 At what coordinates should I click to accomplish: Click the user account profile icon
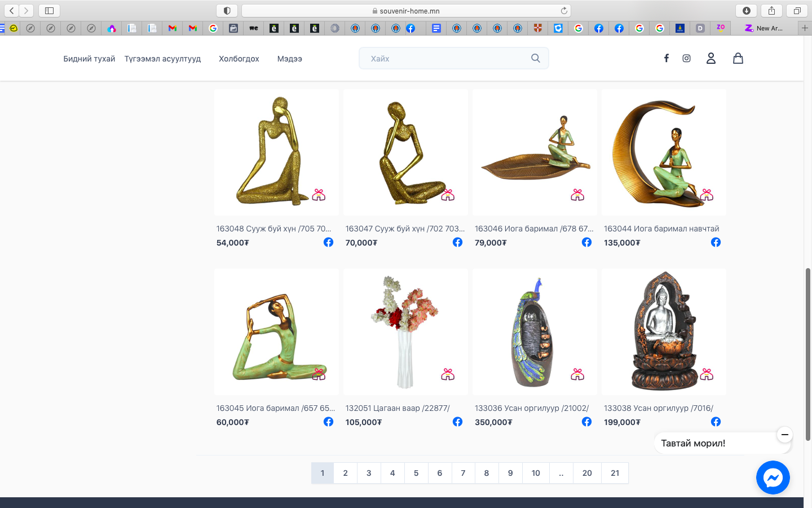point(710,58)
